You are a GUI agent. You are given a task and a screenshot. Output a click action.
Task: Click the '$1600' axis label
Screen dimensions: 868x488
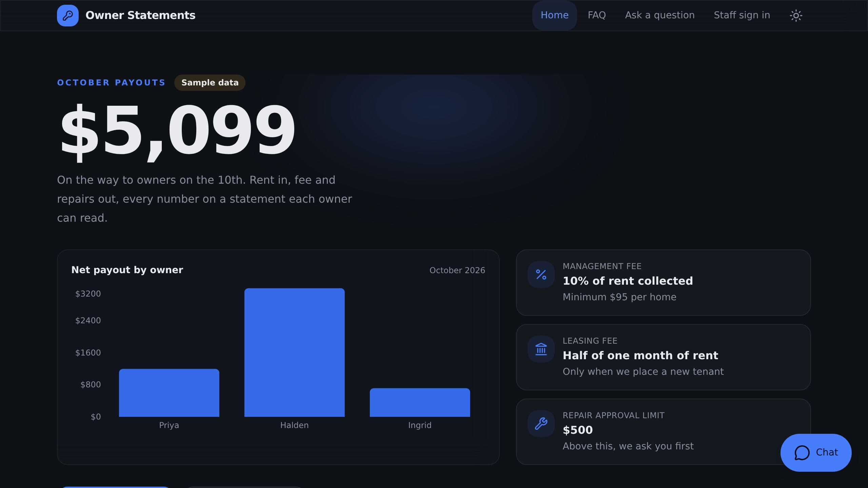point(88,353)
